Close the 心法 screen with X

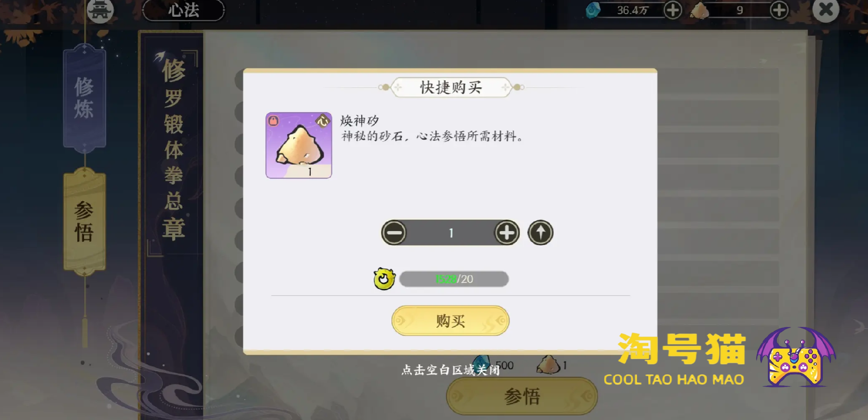(826, 10)
